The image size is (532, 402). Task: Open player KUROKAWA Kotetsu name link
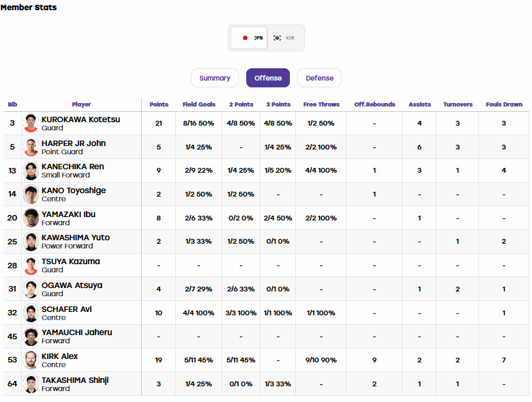(80, 119)
